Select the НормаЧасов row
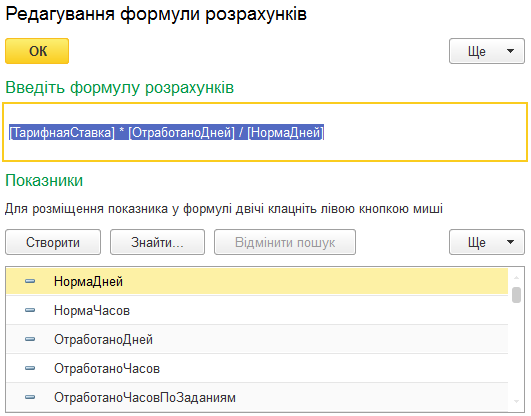The image size is (531, 416). point(257,310)
